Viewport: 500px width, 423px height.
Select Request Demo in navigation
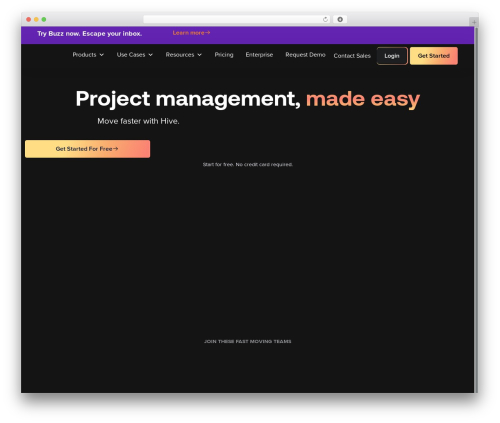click(305, 55)
